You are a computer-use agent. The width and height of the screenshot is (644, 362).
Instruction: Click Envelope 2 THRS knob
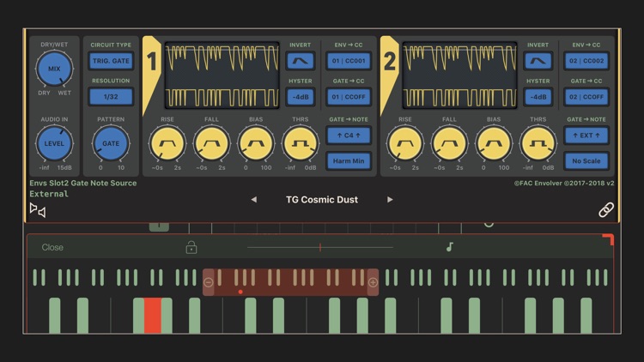coord(538,143)
